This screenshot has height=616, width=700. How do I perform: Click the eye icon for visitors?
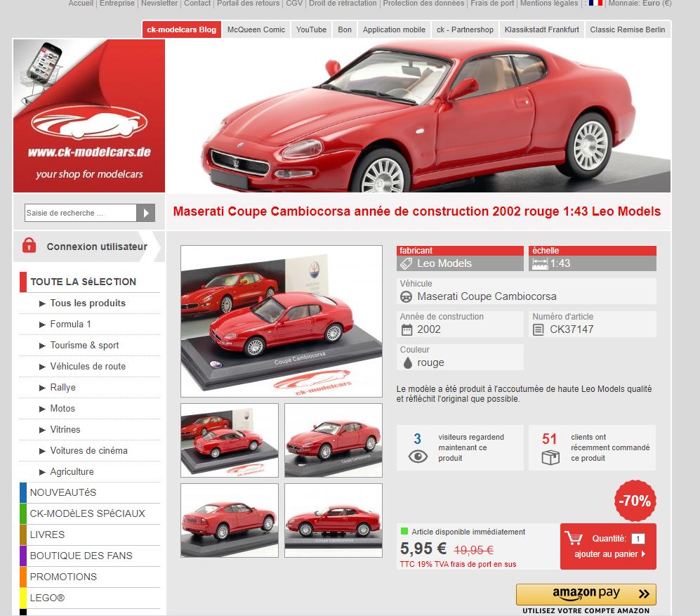tap(418, 456)
